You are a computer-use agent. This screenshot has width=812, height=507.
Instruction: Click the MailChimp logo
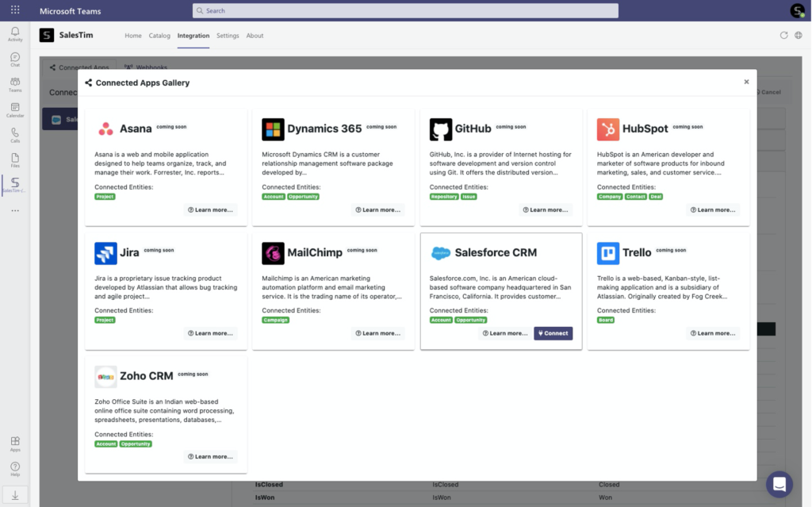tap(273, 253)
